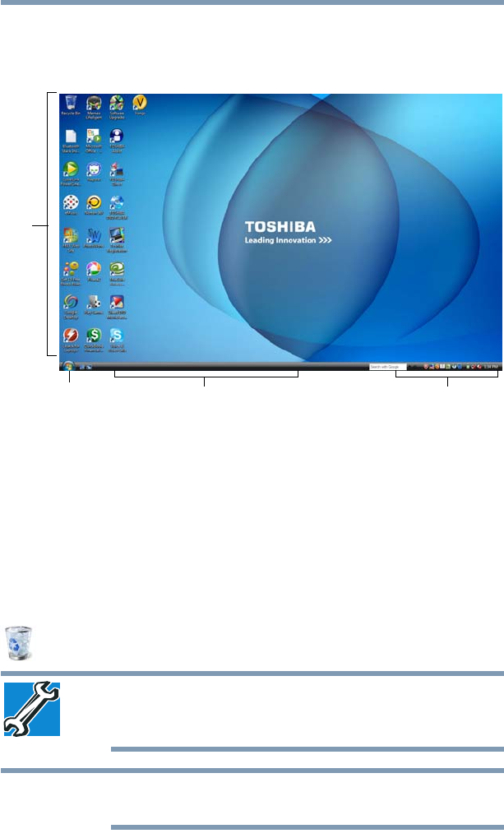The width and height of the screenshot is (504, 838).
Task: Open the colorful bubbles free music shortcut
Action: coord(71,274)
